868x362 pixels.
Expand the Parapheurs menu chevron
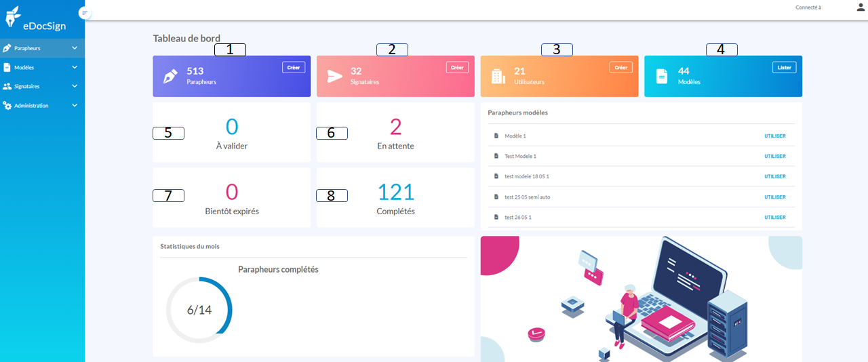click(75, 48)
